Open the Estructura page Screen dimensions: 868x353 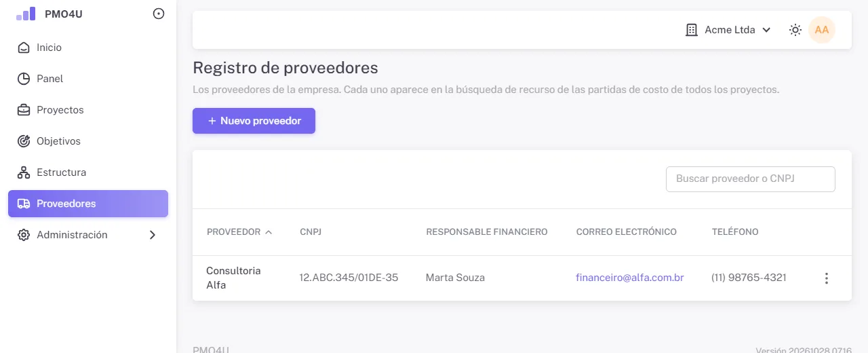[x=88, y=172]
